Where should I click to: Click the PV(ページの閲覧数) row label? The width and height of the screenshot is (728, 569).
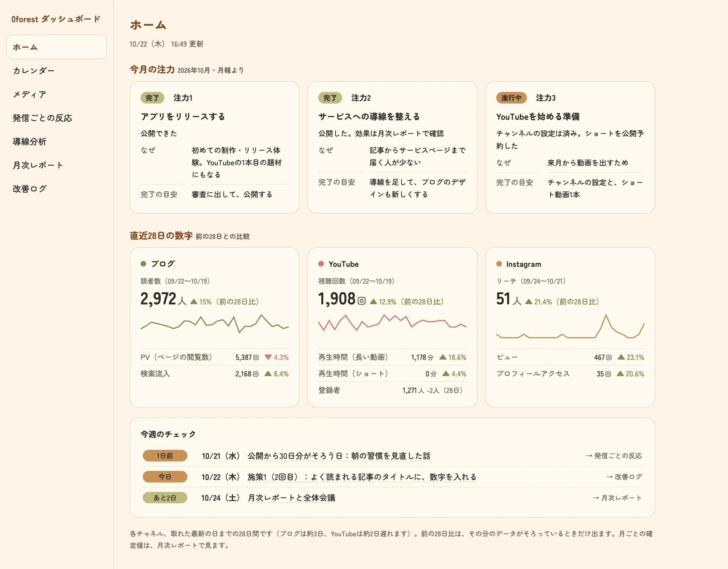click(x=177, y=357)
